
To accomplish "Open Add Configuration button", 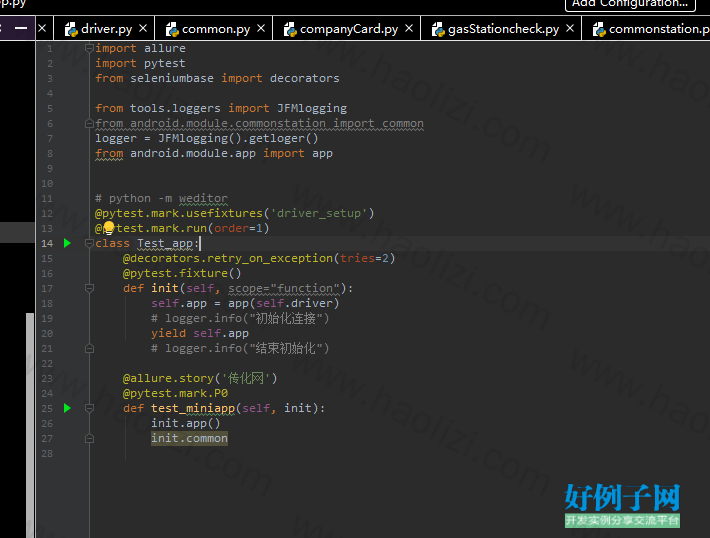I will click(630, 4).
